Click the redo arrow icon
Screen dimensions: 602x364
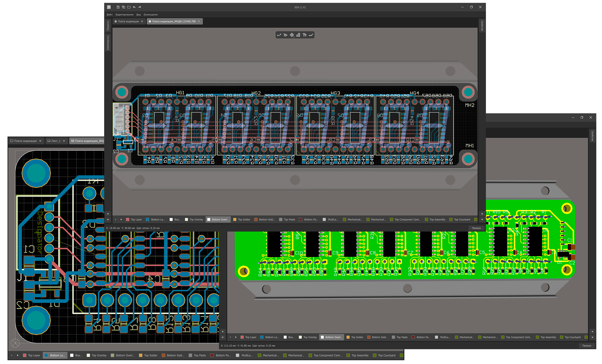[140, 7]
